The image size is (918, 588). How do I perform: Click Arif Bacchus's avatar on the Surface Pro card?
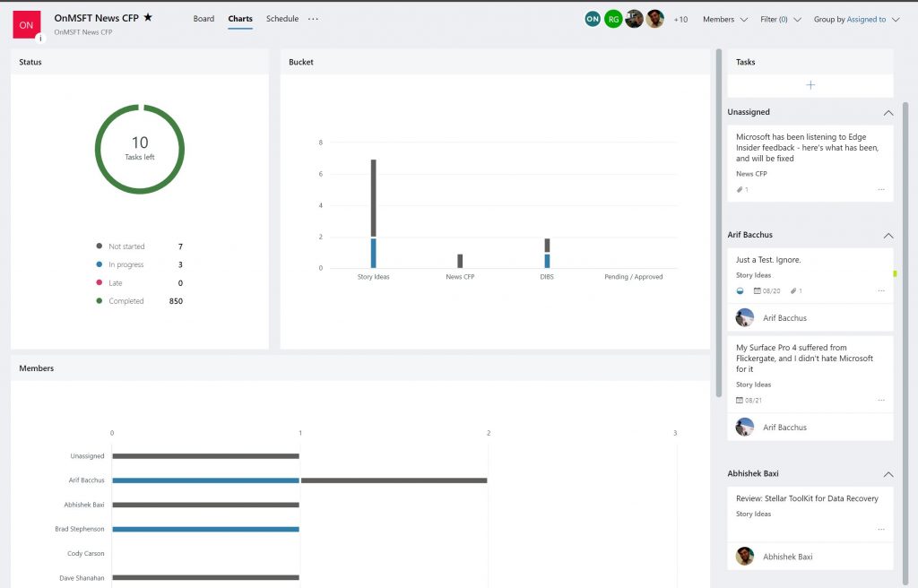(x=745, y=427)
